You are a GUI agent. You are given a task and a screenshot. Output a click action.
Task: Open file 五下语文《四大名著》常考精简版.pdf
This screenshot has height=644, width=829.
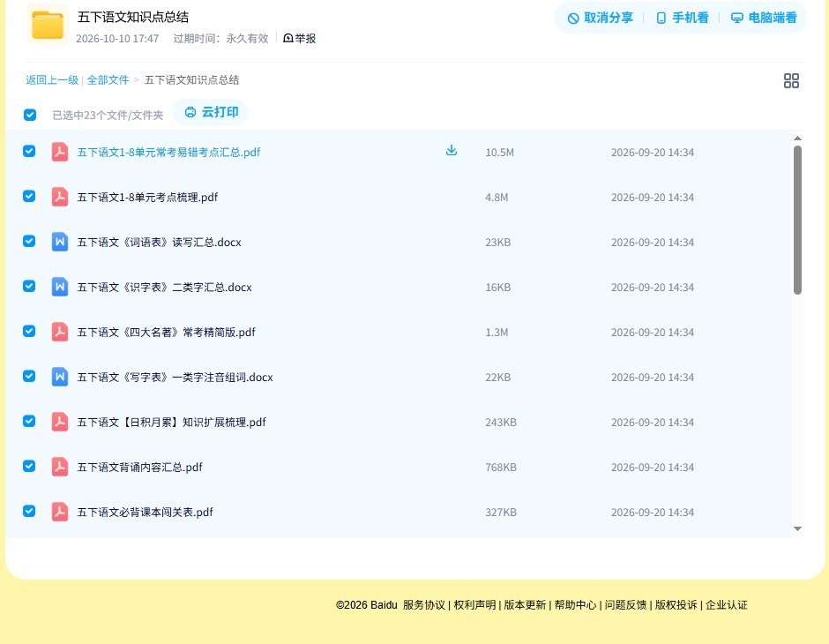166,332
